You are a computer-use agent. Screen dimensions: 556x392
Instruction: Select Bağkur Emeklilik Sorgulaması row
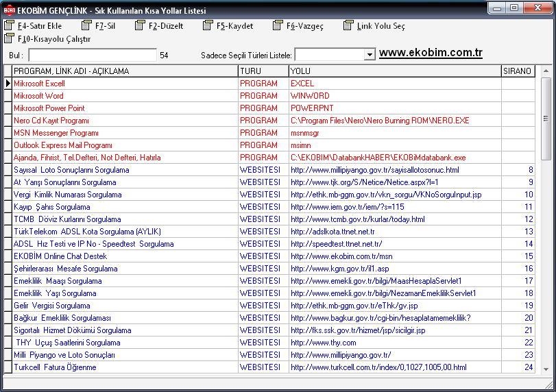point(269,318)
